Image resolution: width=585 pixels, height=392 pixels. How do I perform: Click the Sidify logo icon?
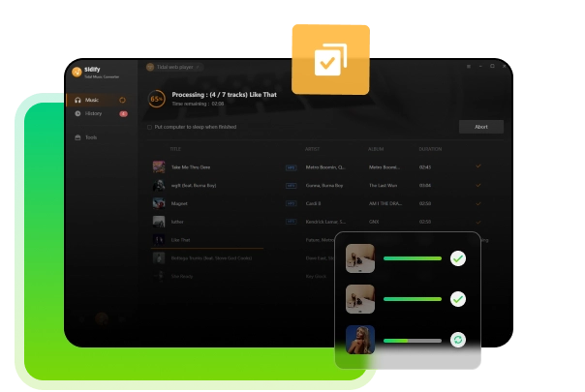[x=77, y=72]
